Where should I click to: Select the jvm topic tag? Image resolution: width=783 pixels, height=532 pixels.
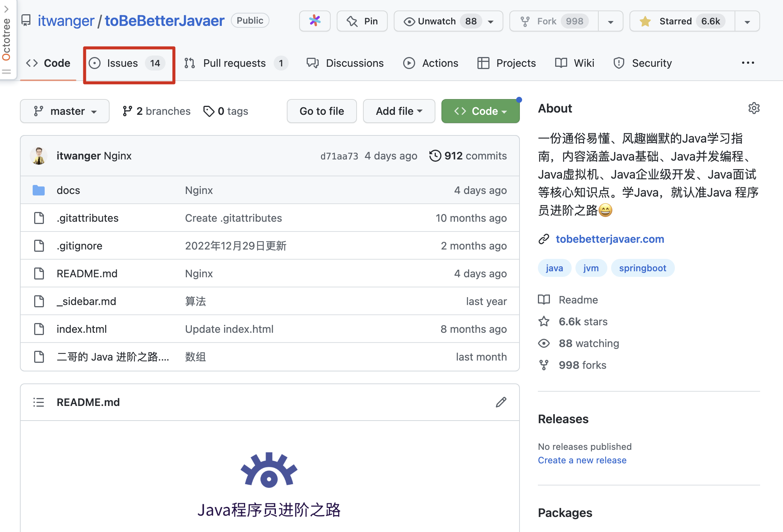click(x=591, y=268)
